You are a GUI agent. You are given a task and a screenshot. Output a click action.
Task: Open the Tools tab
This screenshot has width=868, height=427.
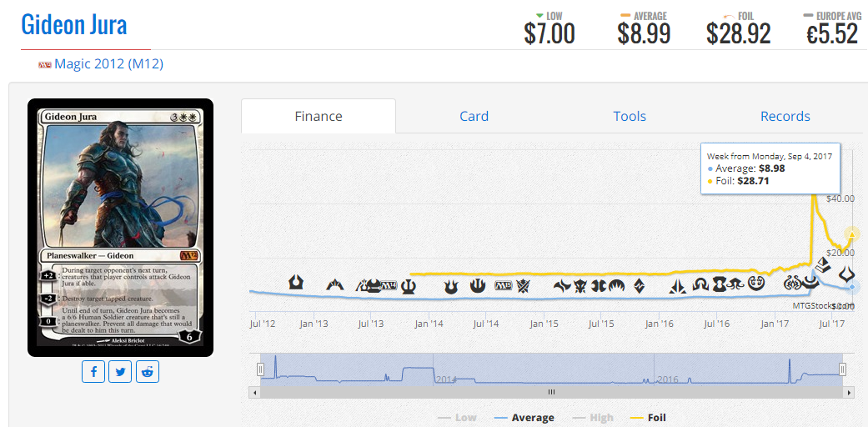pos(630,116)
